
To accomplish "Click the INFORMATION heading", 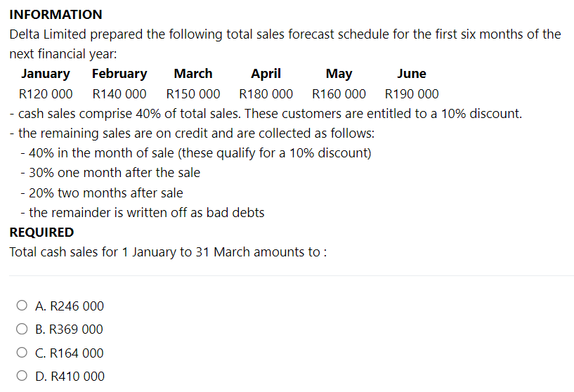I will 56,15.
